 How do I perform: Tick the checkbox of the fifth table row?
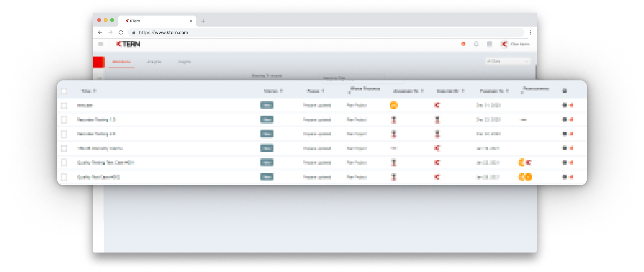[x=64, y=162]
